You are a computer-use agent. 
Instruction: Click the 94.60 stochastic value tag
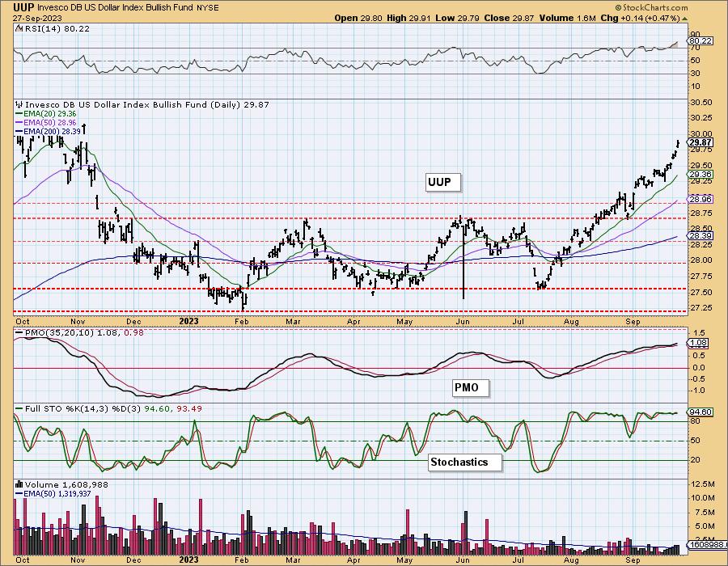(x=702, y=412)
